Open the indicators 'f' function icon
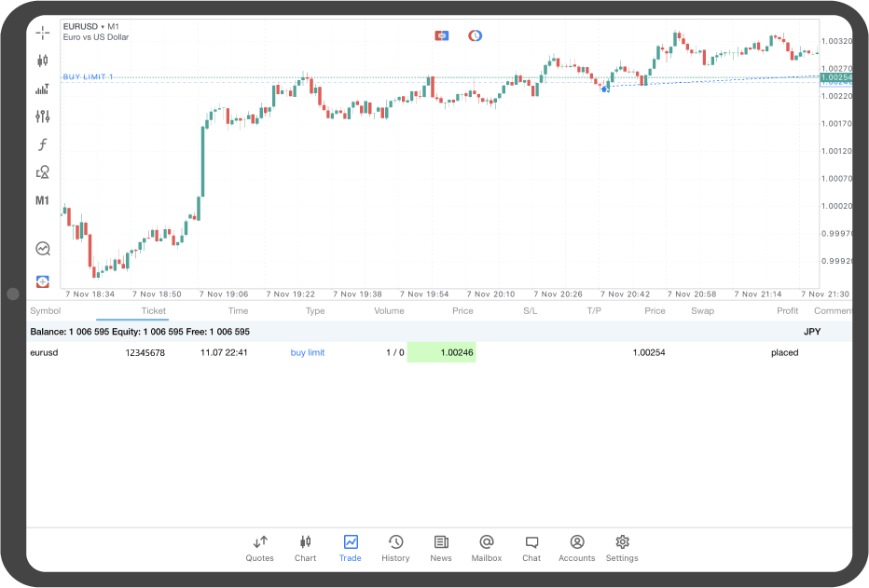Screen dimensions: 869x588 pyautogui.click(x=43, y=144)
